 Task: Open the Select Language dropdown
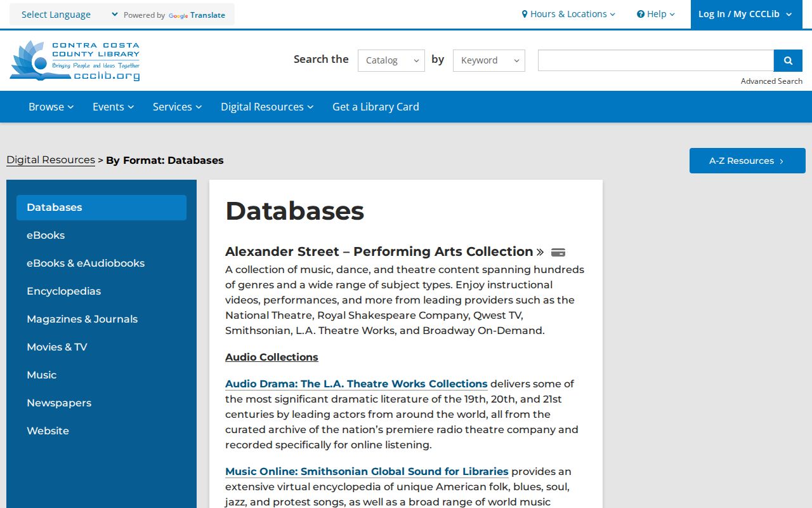click(70, 15)
